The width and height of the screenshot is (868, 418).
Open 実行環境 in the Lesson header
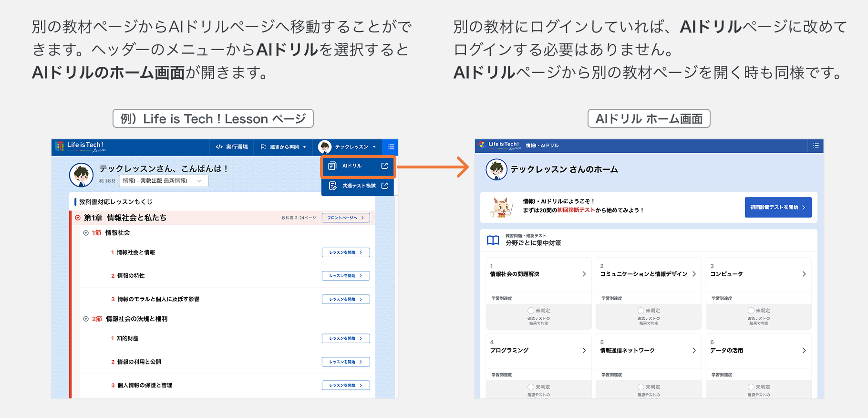pyautogui.click(x=232, y=147)
